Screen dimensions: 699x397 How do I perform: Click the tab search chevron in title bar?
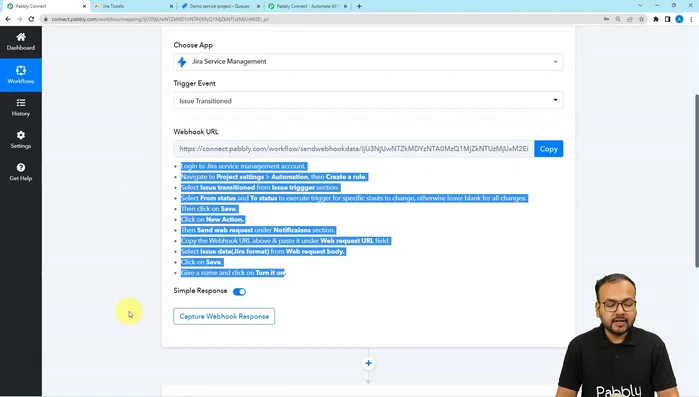640,6
